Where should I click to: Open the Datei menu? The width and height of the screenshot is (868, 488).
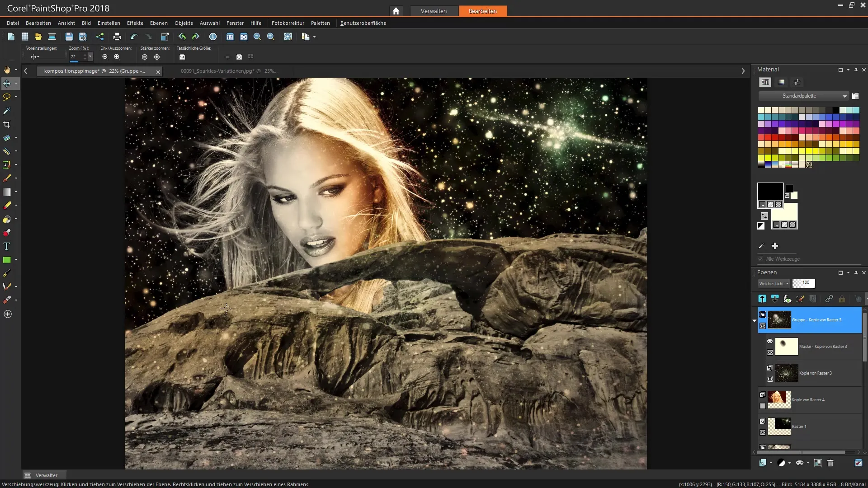point(13,23)
